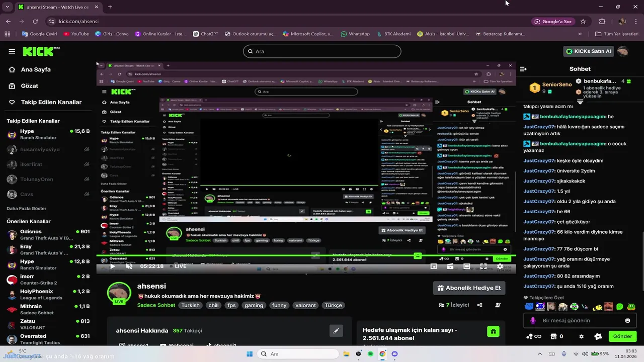Go to Kick logo home

pos(41,51)
